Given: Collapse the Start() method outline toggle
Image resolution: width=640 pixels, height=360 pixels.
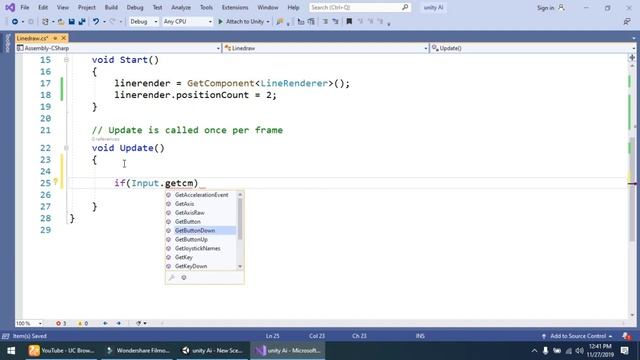Looking at the screenshot, I should (x=66, y=60).
